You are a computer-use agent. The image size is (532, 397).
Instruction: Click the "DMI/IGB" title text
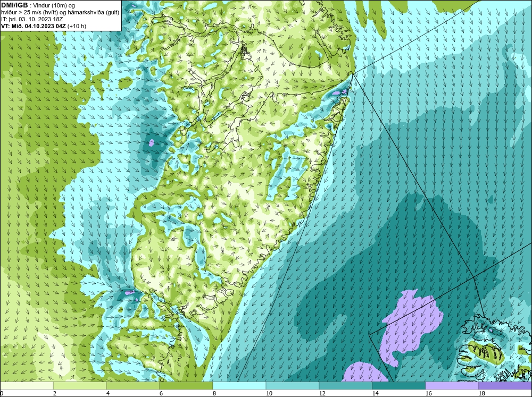click(14, 5)
